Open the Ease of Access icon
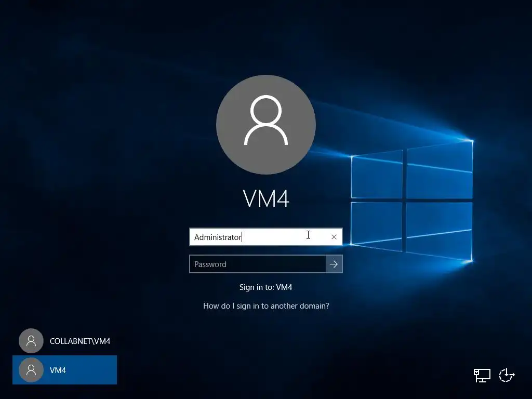The height and width of the screenshot is (399, 532). 507,375
